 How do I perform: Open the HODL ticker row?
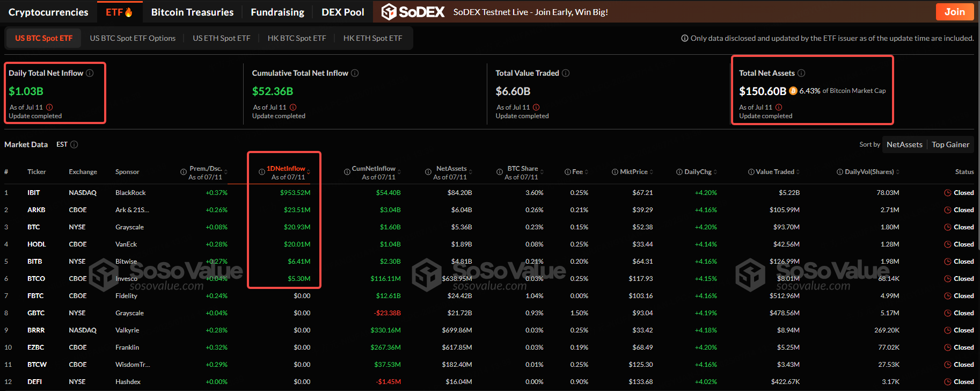click(489, 244)
